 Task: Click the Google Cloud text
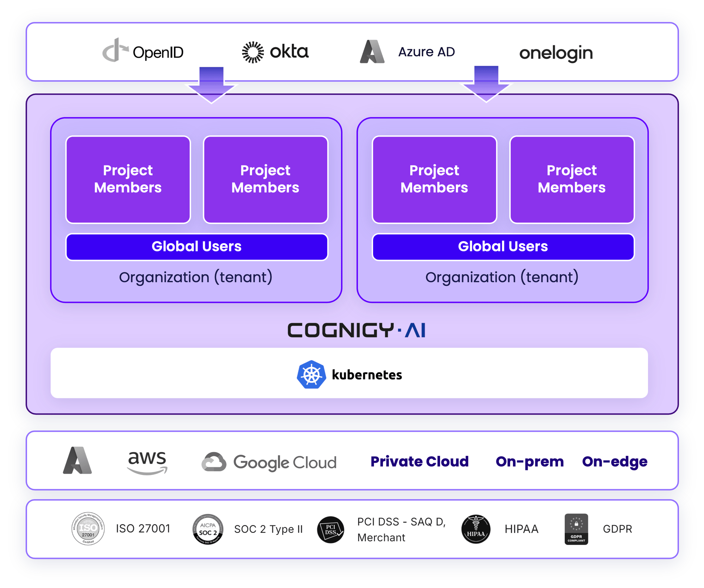click(285, 462)
